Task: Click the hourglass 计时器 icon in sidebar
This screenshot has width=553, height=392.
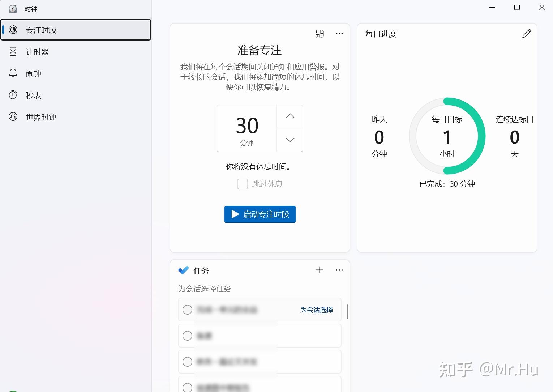Action: pos(13,52)
